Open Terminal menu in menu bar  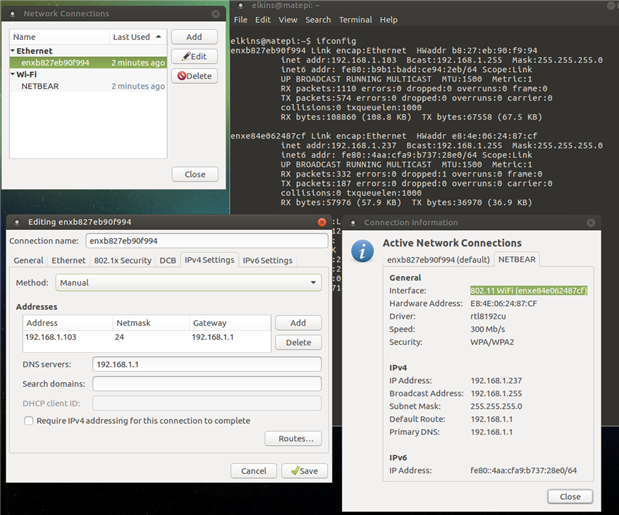pyautogui.click(x=355, y=20)
